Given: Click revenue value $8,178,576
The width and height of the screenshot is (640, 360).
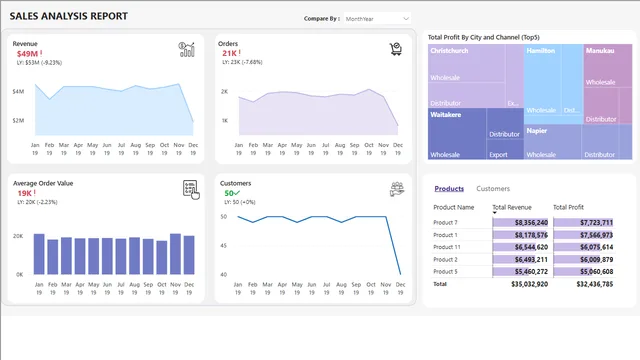Looking at the screenshot, I should coord(531,235).
